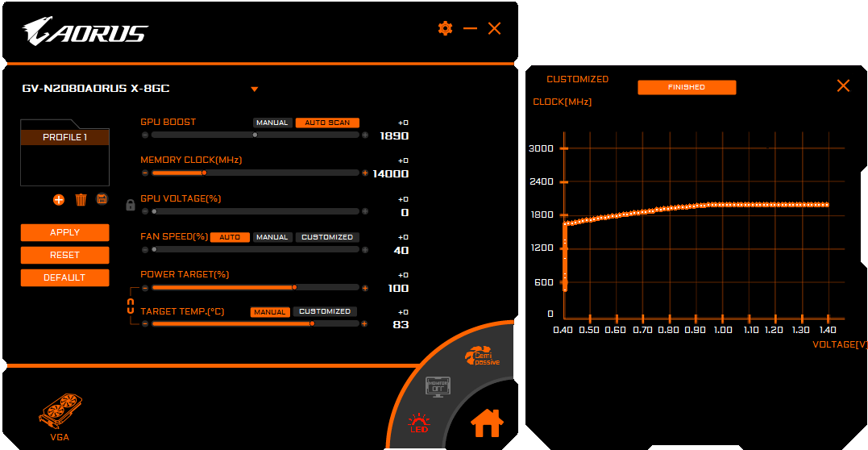Click Power Target value 100

point(399,289)
